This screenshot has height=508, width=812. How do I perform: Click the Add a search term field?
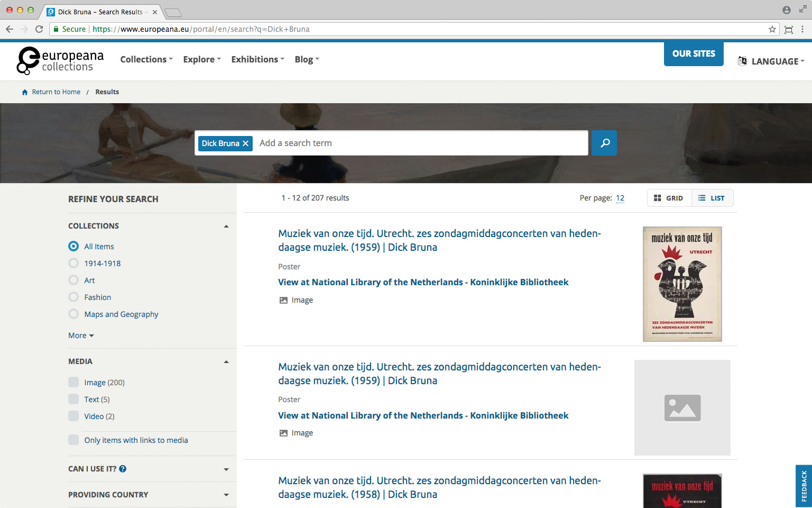pyautogui.click(x=420, y=143)
